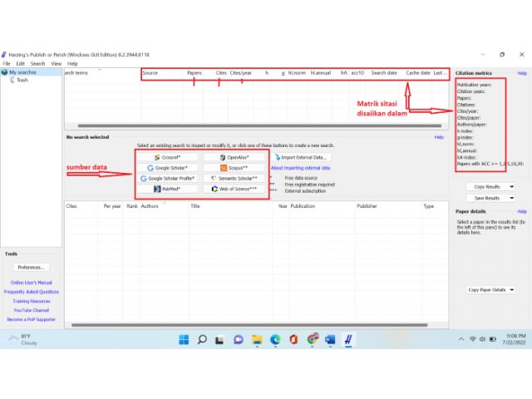Open Chat icon on taskbar
Image resolution: width=532 pixels, height=399 pixels.
(239, 340)
